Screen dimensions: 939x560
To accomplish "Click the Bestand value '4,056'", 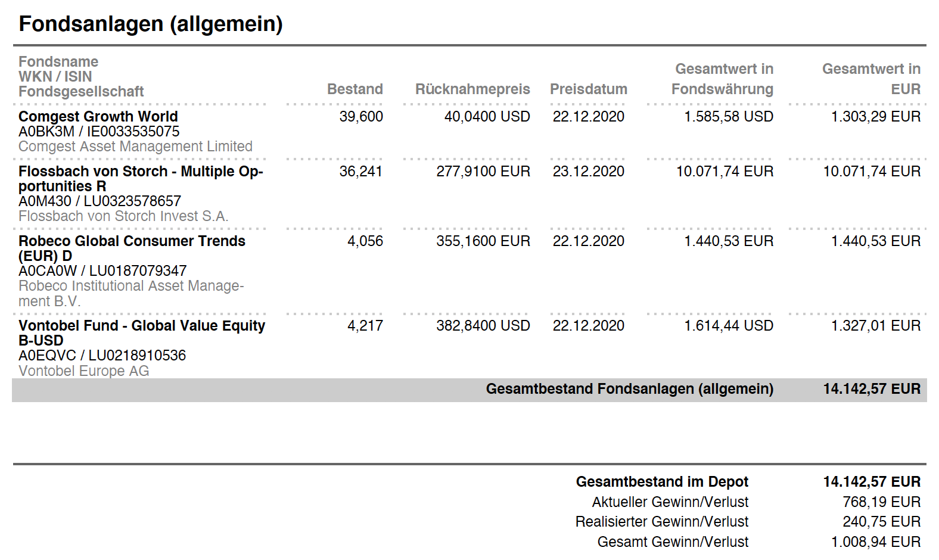I will 365,241.
